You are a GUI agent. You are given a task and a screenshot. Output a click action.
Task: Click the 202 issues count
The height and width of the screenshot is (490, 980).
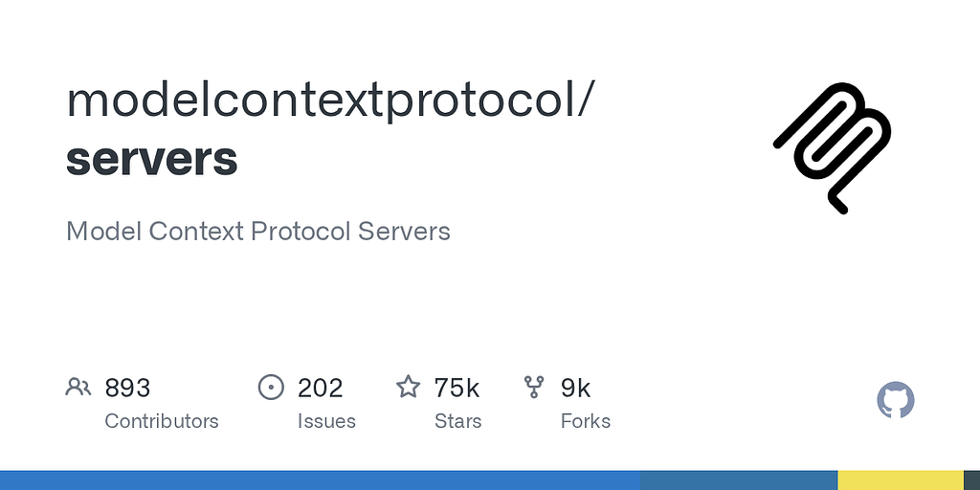coord(320,389)
